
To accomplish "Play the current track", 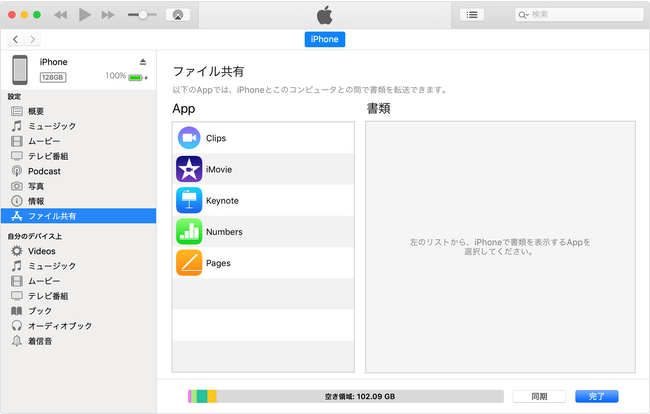I will 85,15.
